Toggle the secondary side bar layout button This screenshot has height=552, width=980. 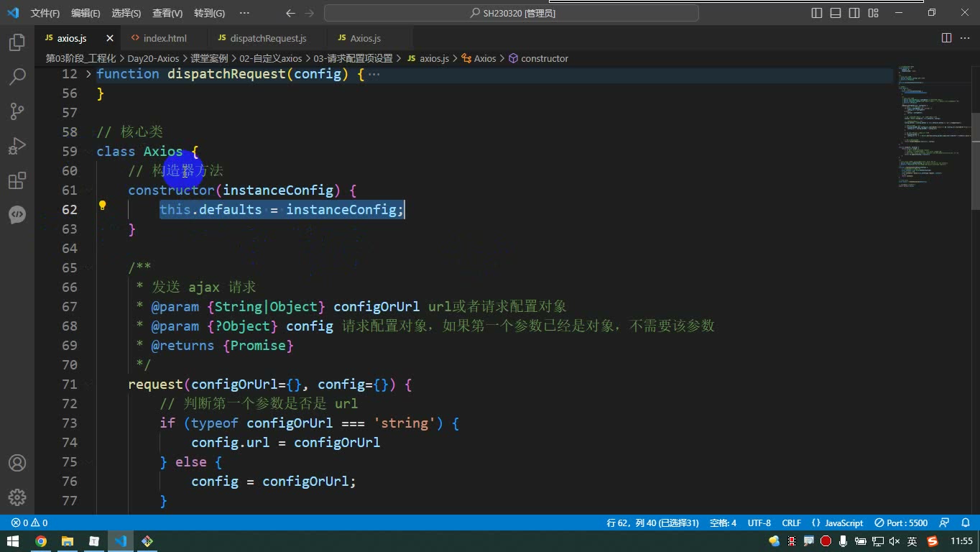854,13
